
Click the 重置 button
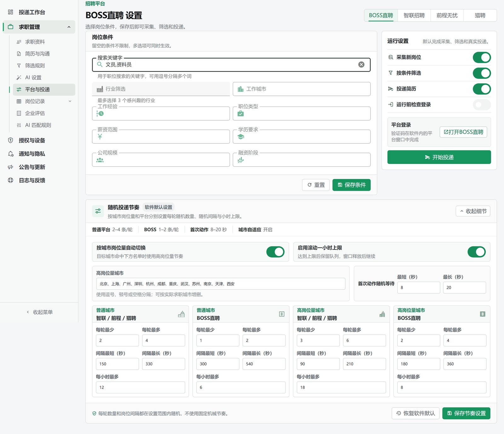pos(316,185)
